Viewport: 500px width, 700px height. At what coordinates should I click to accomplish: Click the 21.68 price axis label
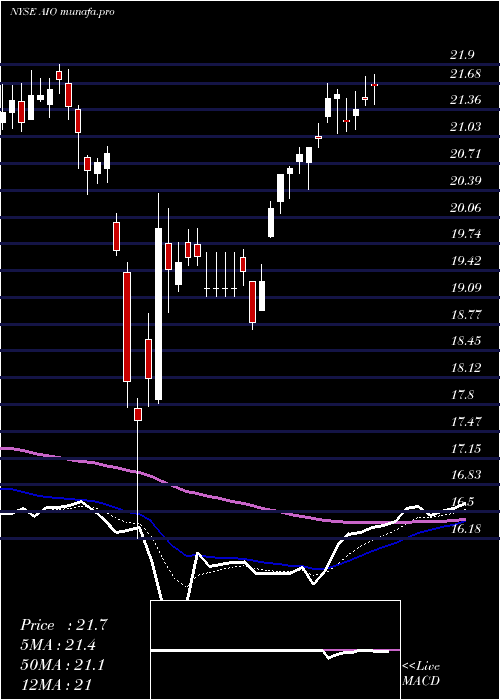point(466,73)
